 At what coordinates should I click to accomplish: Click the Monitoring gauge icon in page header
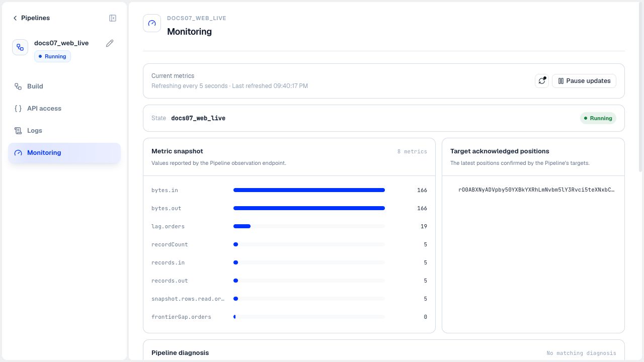(152, 23)
